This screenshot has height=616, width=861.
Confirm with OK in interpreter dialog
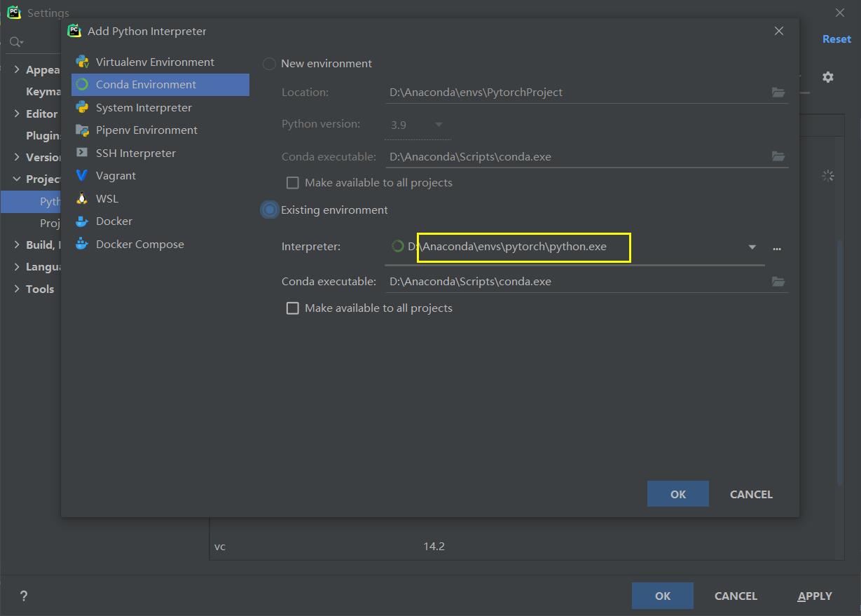click(678, 494)
